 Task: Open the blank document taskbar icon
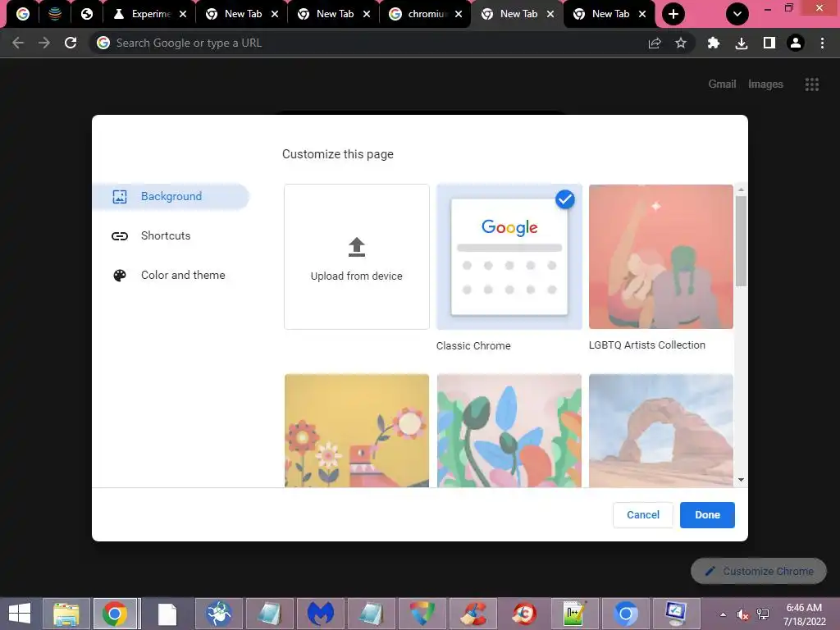[x=167, y=614]
